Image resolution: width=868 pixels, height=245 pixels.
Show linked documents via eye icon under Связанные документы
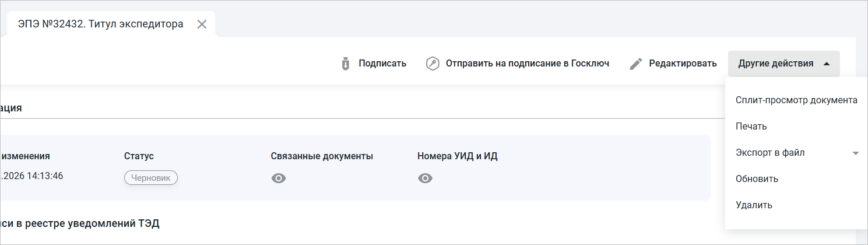coord(279,178)
